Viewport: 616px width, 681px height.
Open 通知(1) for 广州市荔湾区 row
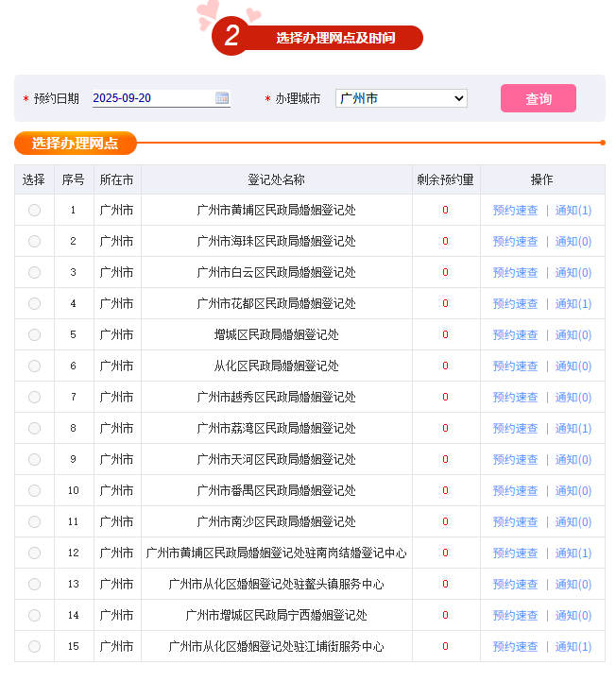coord(573,429)
